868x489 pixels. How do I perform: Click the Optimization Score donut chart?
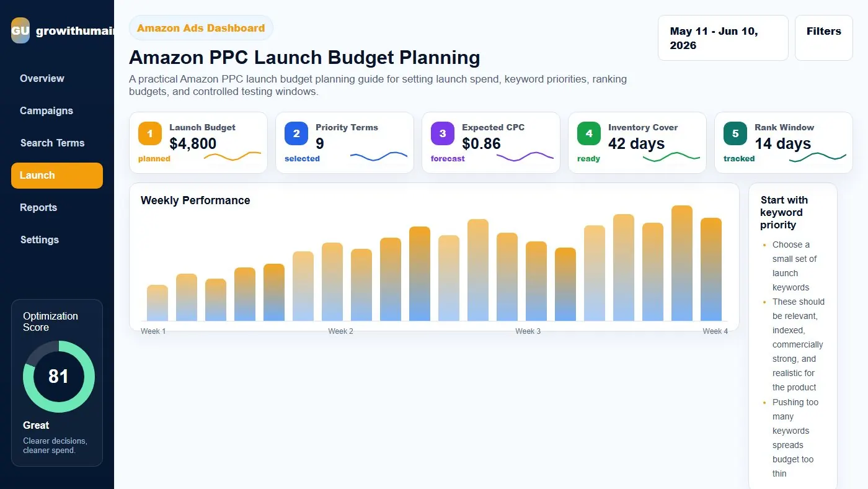(59, 376)
